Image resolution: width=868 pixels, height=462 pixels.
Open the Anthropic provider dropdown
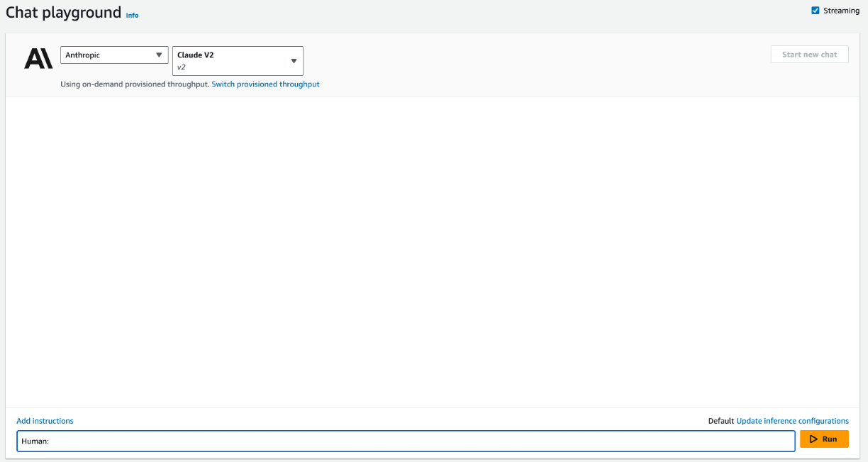click(x=113, y=55)
